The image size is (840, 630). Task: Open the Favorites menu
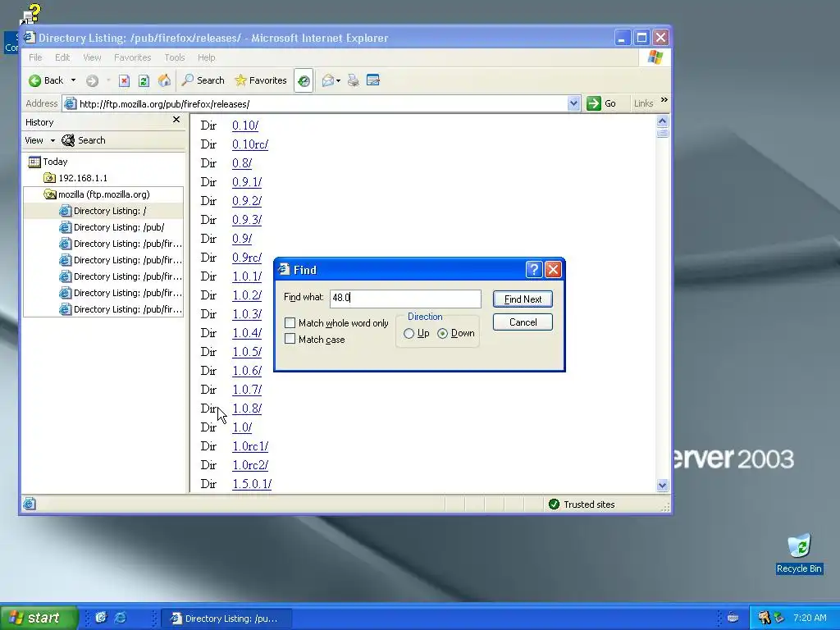click(132, 57)
